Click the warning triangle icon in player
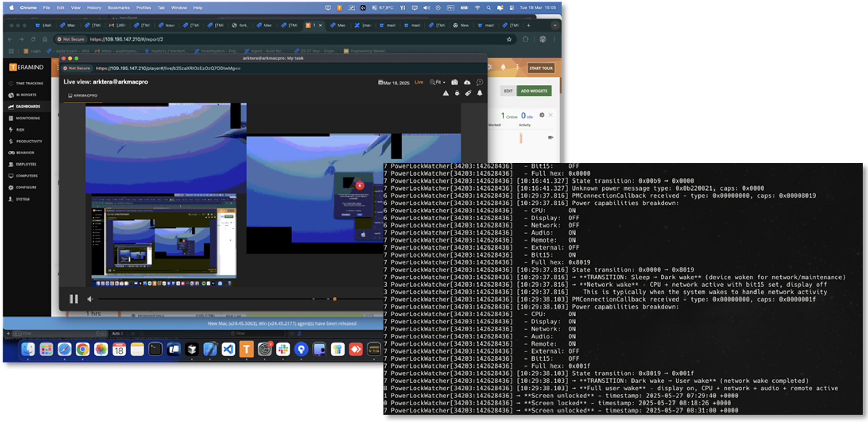The height and width of the screenshot is (422, 868). pos(446,93)
